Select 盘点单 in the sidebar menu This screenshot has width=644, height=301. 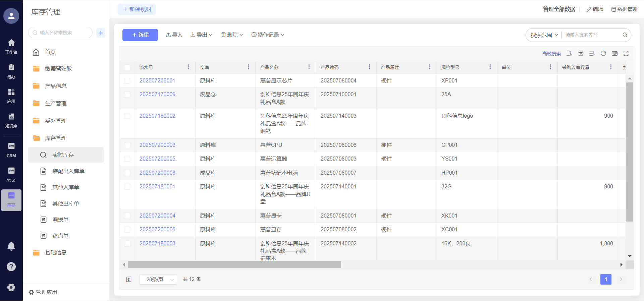click(60, 236)
